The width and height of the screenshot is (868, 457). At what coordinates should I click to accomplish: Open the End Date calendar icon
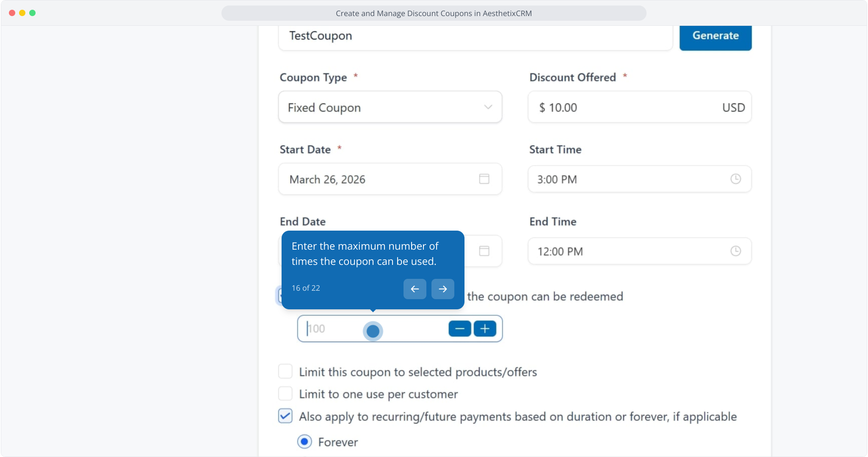pyautogui.click(x=484, y=251)
